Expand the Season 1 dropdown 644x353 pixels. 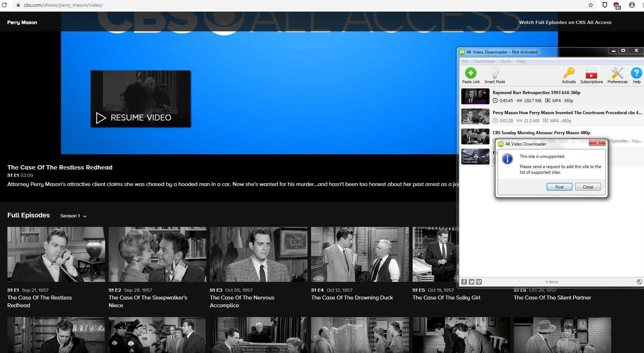pyautogui.click(x=73, y=216)
